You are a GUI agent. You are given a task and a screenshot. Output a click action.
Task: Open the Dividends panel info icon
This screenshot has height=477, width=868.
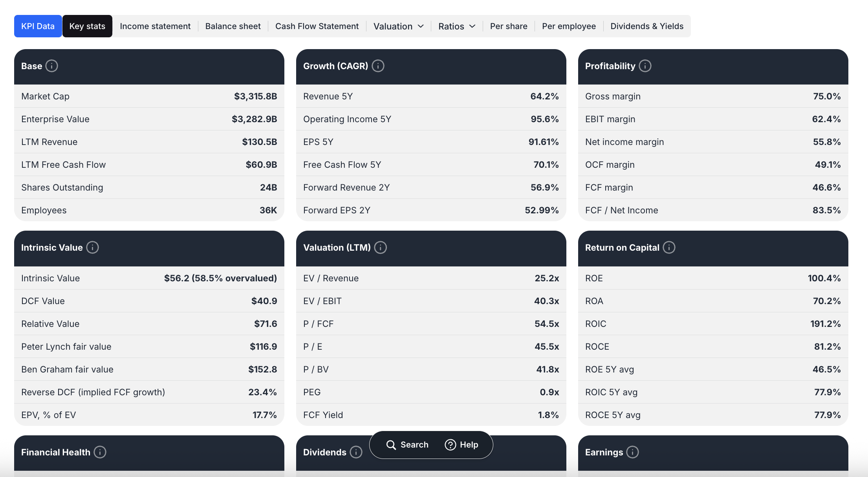(356, 452)
